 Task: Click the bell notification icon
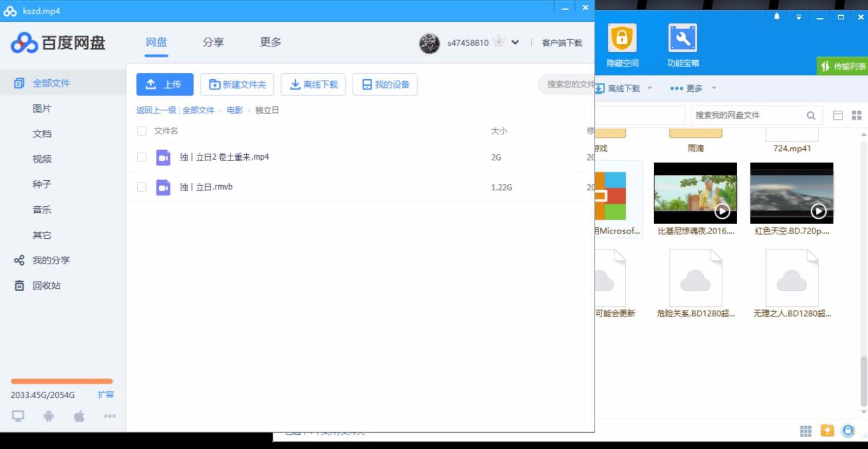(x=777, y=17)
